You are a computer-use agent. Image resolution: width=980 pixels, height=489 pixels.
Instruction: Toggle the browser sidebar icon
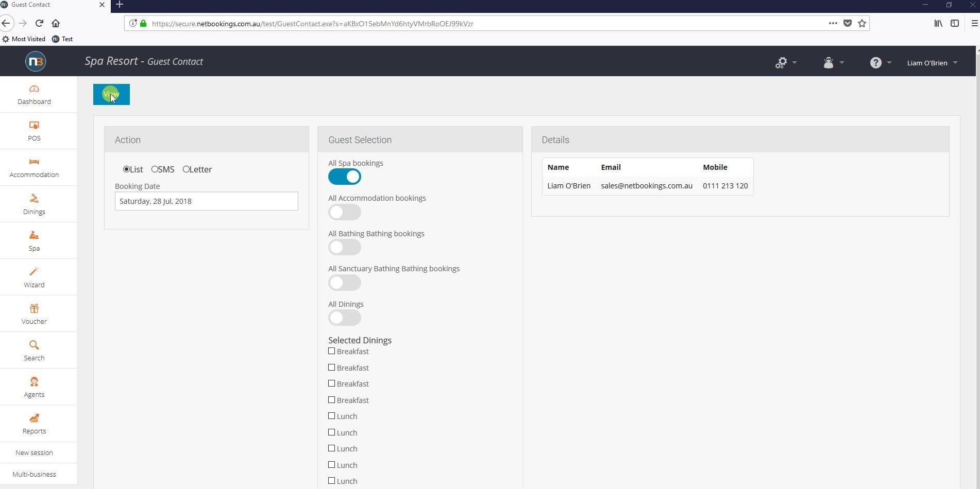tap(955, 23)
